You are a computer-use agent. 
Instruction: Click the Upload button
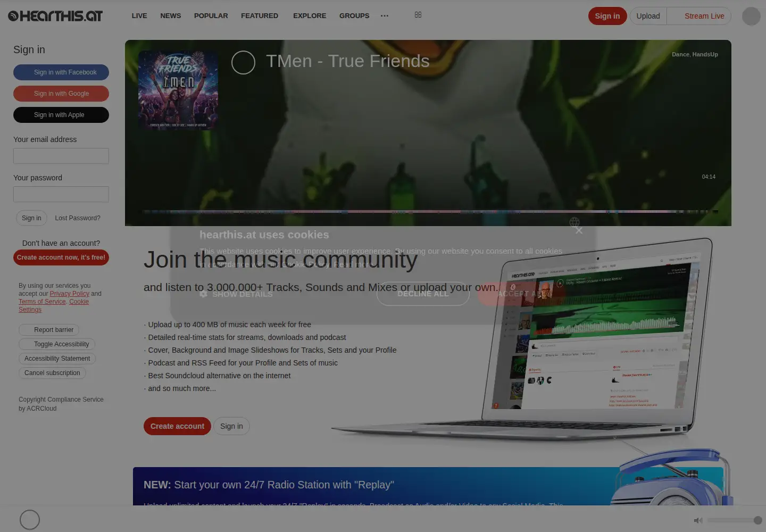[x=648, y=16]
